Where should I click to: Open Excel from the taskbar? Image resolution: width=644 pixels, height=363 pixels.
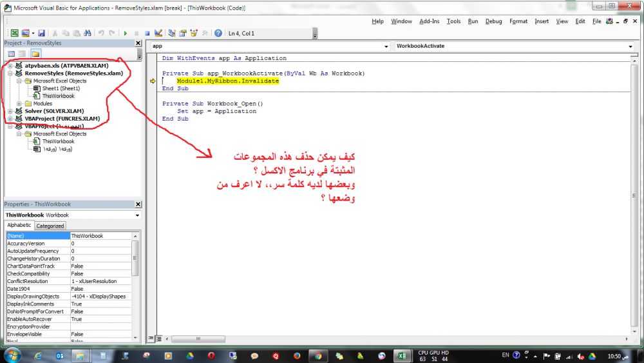point(402,356)
